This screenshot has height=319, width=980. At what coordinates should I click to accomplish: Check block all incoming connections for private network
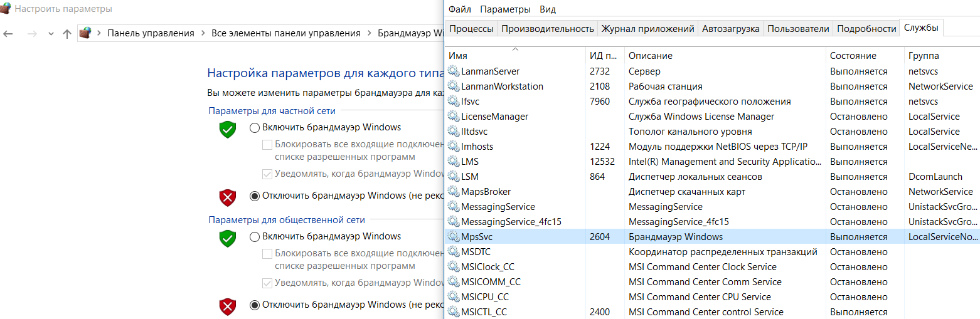coord(267,145)
